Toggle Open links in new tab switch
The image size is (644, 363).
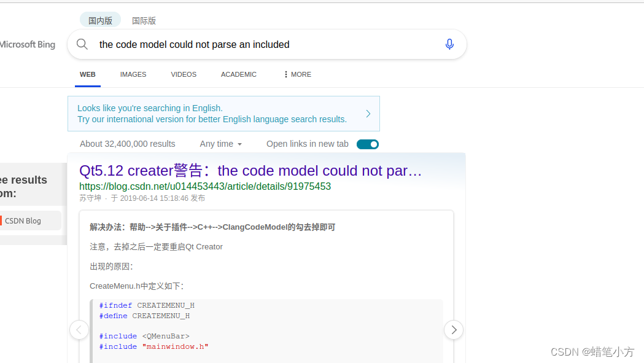click(x=368, y=144)
